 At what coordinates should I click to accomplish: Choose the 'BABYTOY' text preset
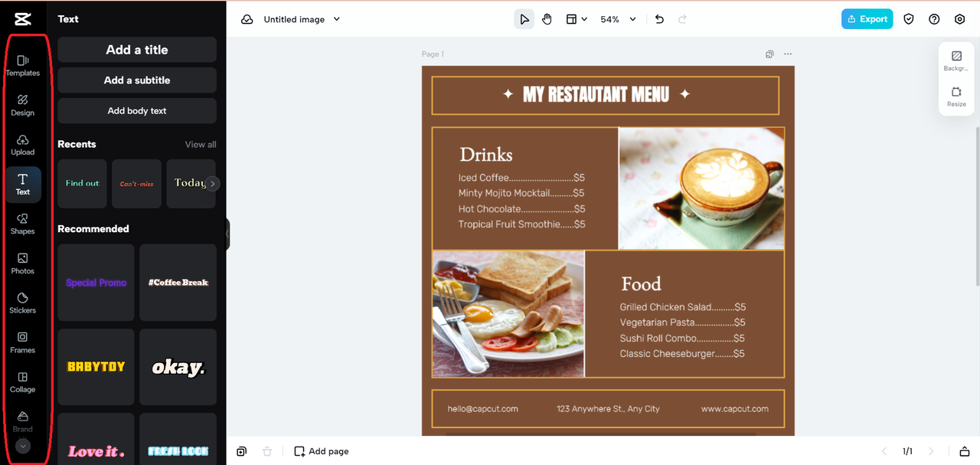pos(96,367)
